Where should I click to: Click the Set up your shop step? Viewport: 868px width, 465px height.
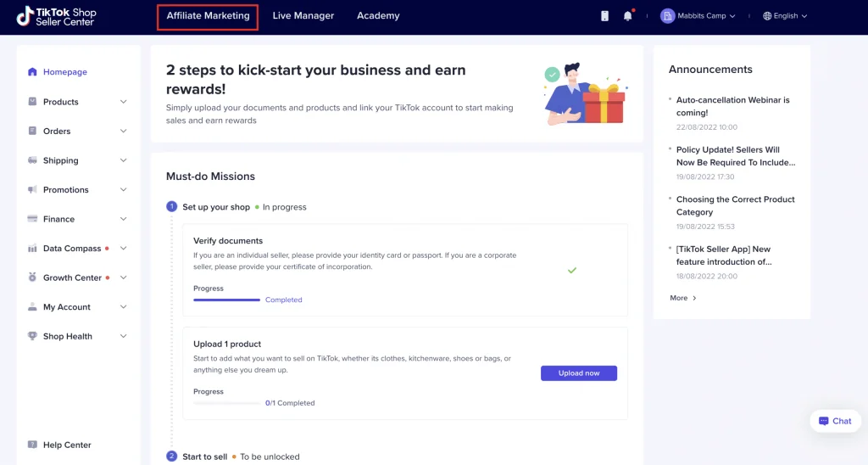(x=216, y=207)
